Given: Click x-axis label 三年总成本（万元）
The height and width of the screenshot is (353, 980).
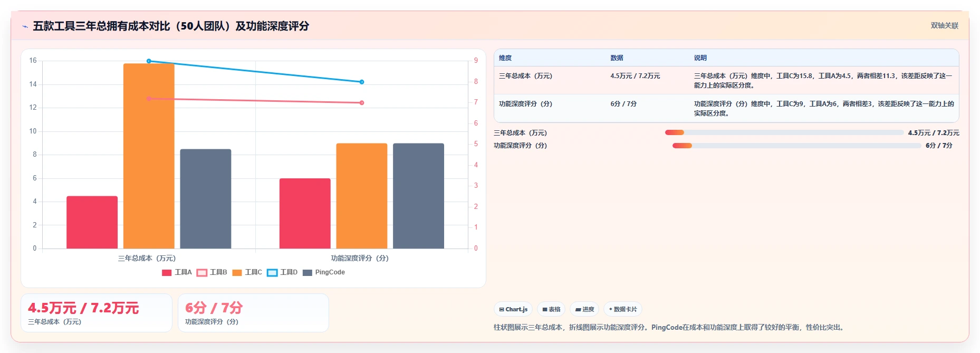Looking at the screenshot, I should [147, 259].
